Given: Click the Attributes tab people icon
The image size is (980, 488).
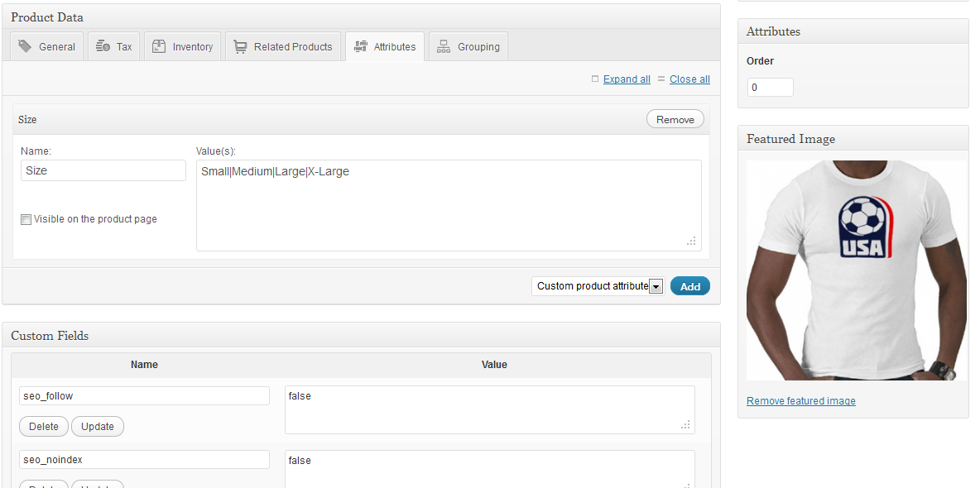Looking at the screenshot, I should click(x=363, y=46).
